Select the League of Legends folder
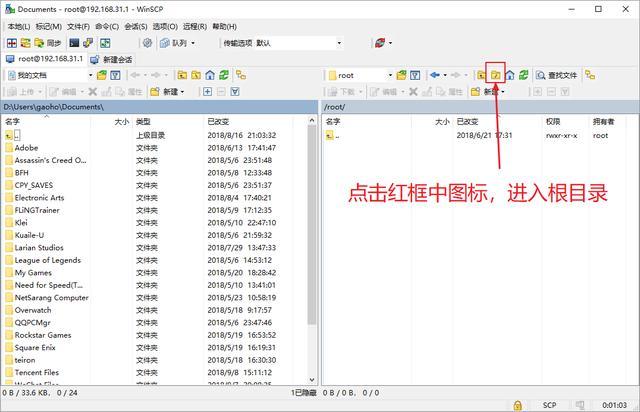The height and width of the screenshot is (412, 640). (x=43, y=260)
